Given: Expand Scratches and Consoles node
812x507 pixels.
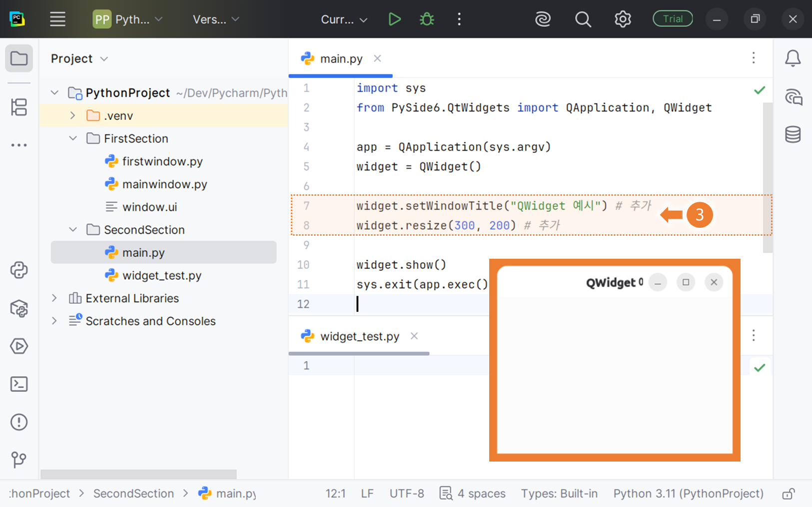Looking at the screenshot, I should 55,321.
